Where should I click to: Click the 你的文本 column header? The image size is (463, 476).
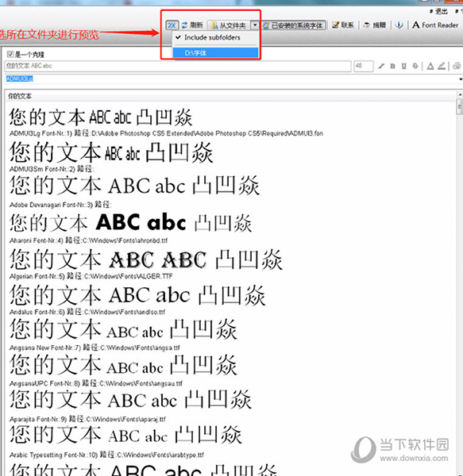coord(230,97)
